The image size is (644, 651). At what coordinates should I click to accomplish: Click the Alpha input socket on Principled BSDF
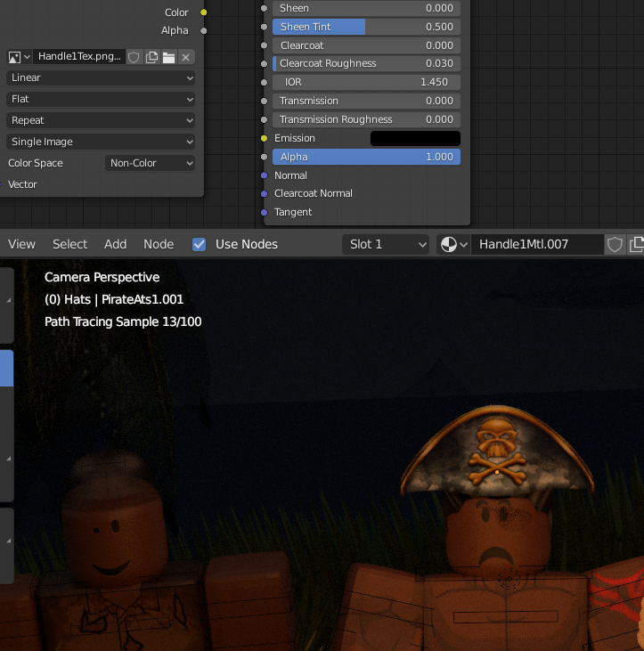coord(264,157)
